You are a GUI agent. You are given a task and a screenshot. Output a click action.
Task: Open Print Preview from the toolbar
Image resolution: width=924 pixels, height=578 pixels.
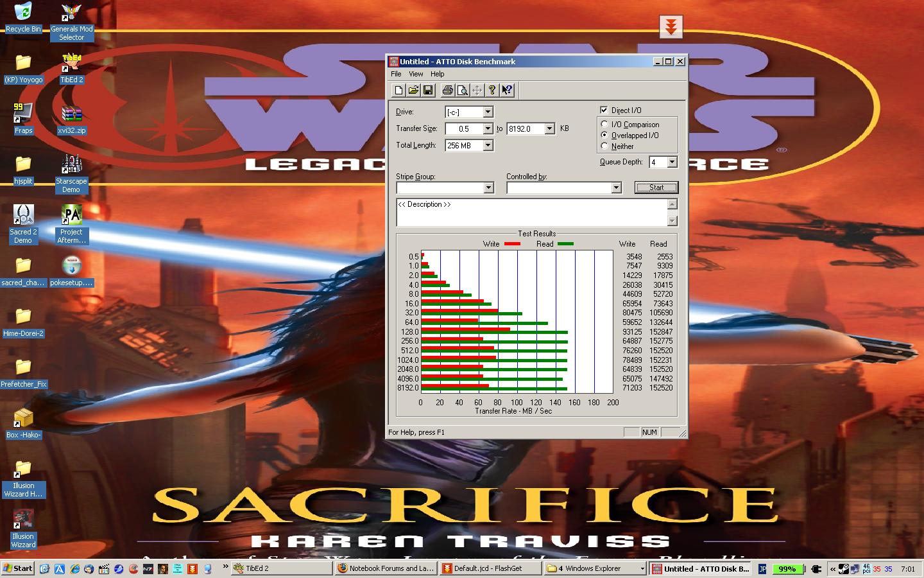[x=463, y=91]
